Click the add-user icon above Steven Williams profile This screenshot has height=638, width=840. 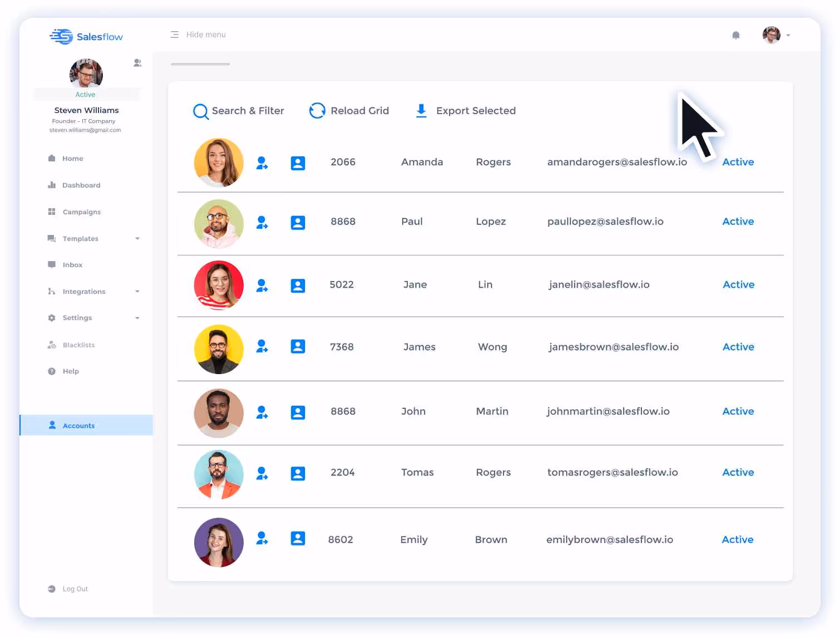point(137,63)
